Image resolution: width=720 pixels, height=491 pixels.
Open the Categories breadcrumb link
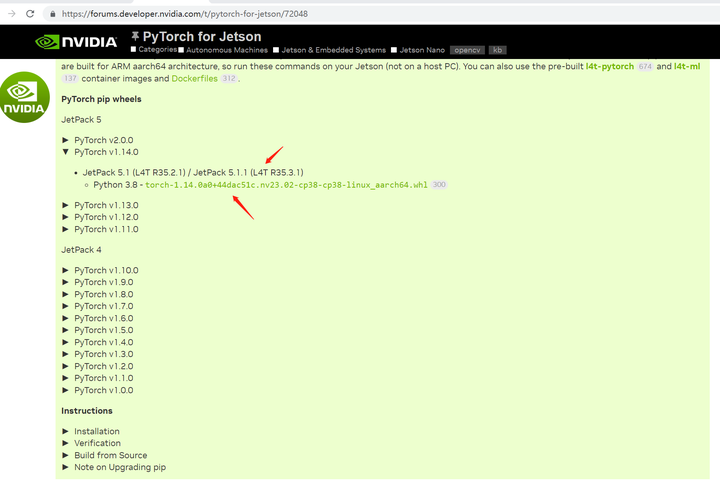pos(158,50)
